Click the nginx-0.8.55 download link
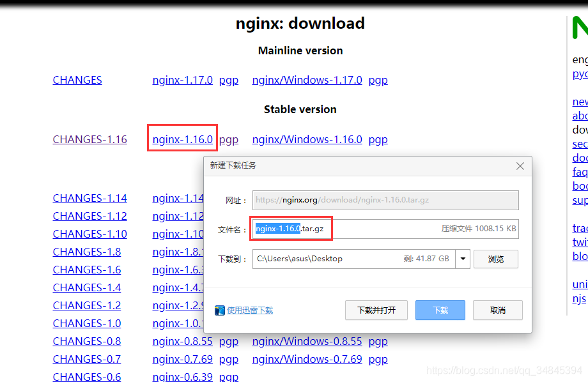Screen dimensions: 588x382 tap(183, 342)
